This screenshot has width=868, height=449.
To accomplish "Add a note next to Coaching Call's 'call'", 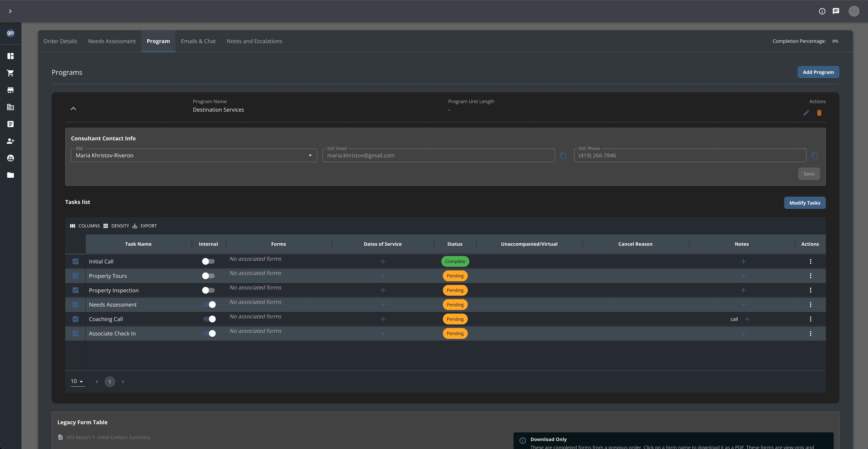I will tap(747, 319).
